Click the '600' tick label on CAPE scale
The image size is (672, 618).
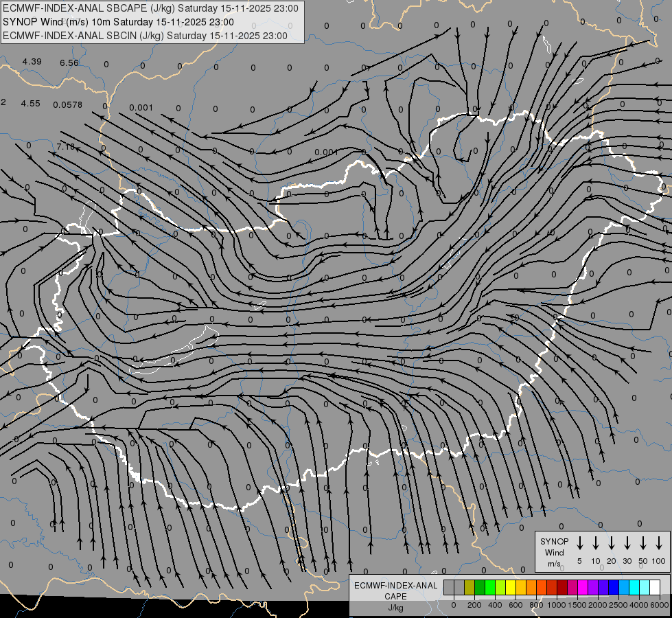[515, 605]
